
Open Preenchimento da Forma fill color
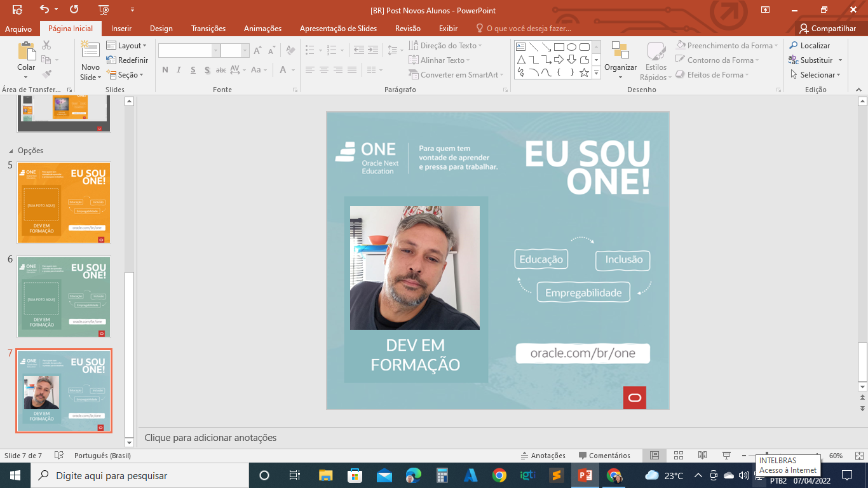tap(726, 46)
